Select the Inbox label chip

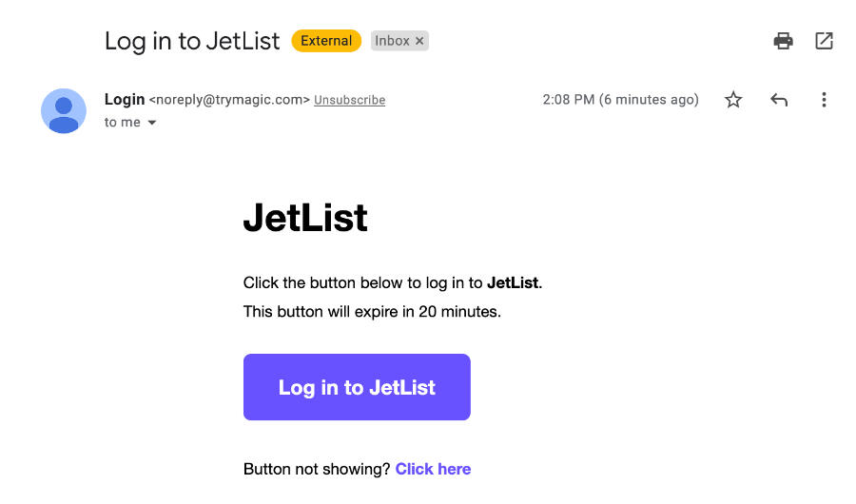pos(392,41)
